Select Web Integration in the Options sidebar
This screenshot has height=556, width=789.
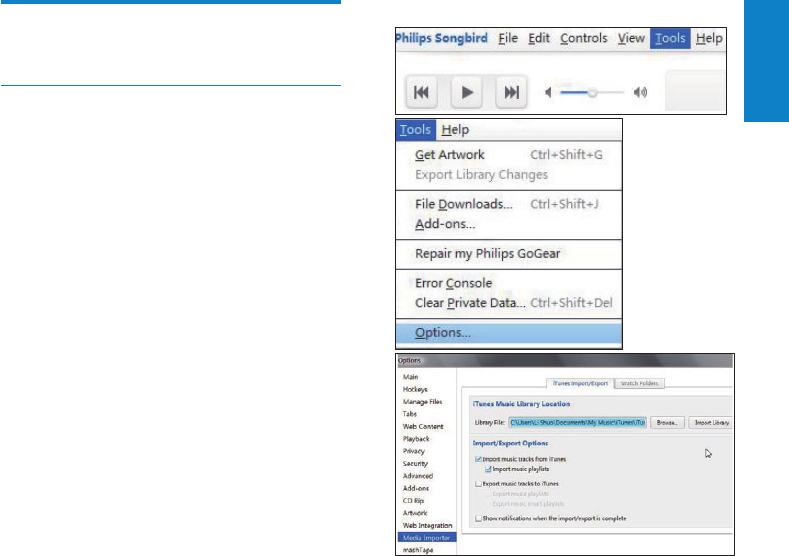point(427,525)
